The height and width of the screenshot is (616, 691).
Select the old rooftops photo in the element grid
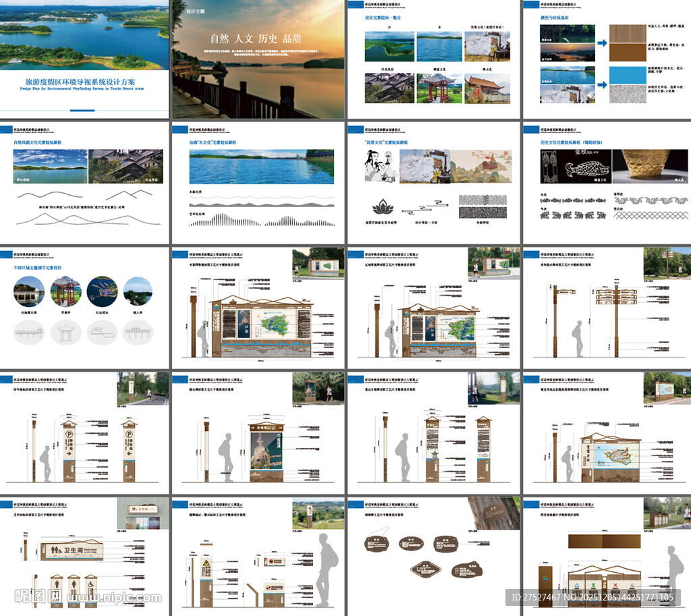coord(389,88)
